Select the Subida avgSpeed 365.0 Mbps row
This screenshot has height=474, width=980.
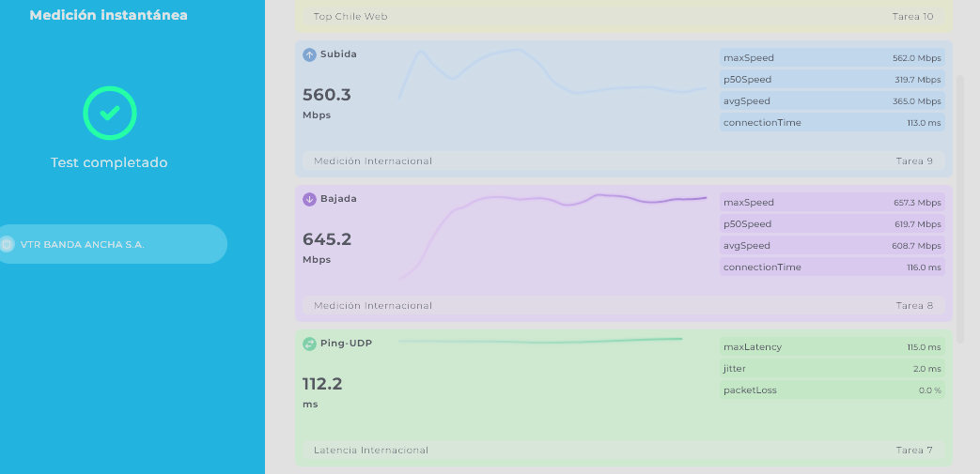pyautogui.click(x=832, y=101)
